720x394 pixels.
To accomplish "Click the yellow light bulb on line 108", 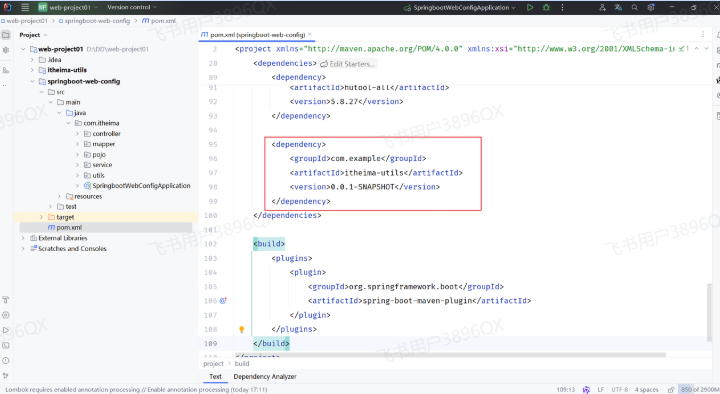I will coord(242,329).
